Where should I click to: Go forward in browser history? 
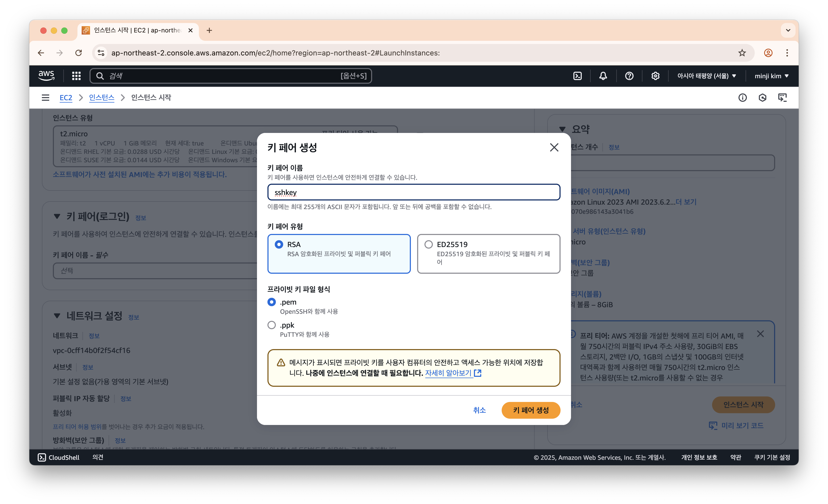[59, 53]
